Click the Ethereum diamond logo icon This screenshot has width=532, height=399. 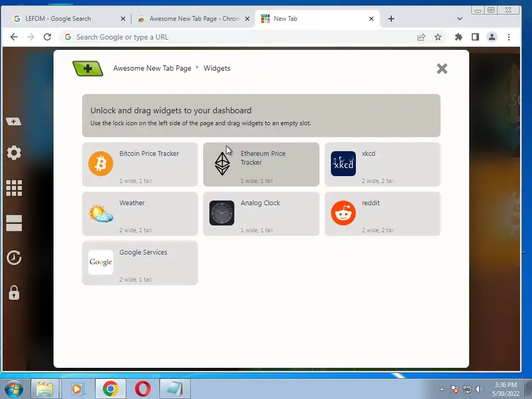click(x=222, y=164)
